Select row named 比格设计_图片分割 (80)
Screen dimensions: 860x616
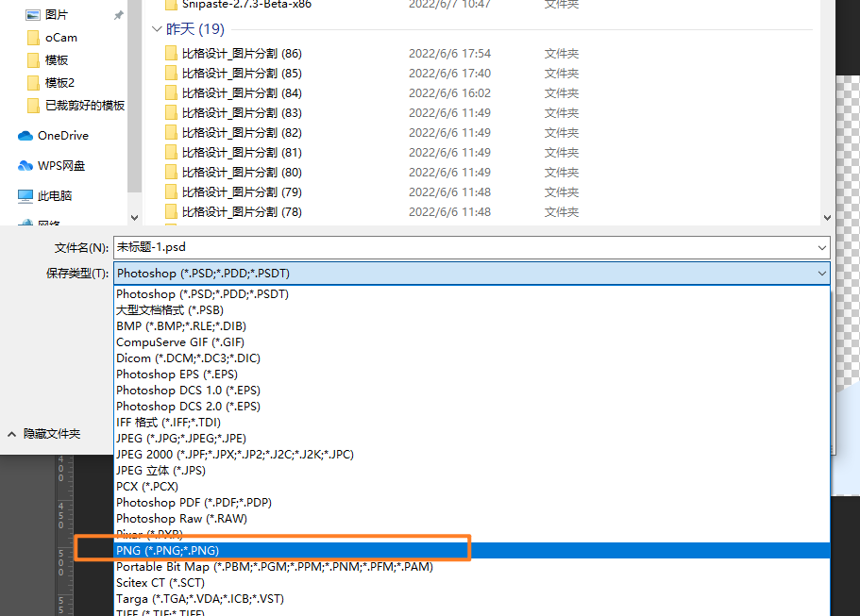(372, 172)
